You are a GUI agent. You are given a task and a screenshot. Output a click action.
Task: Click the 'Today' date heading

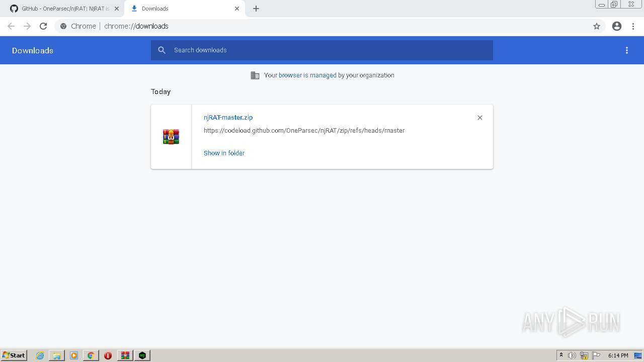point(160,92)
